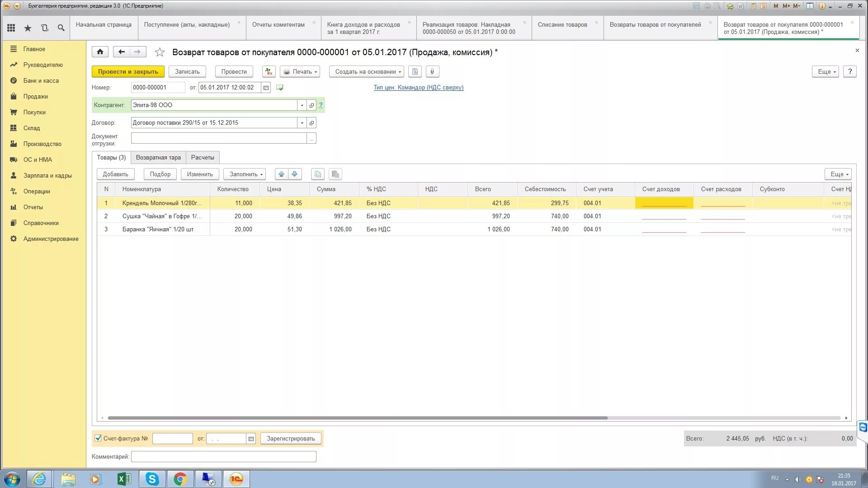Click the Записать button

(x=187, y=72)
